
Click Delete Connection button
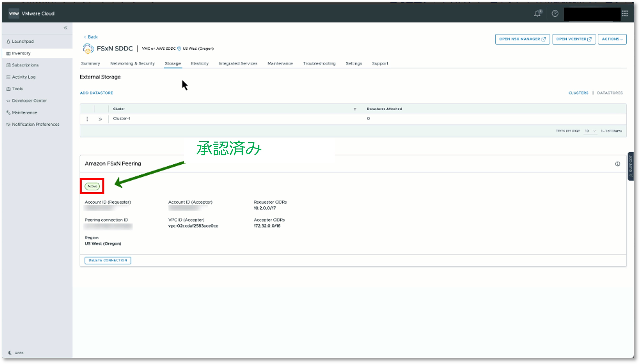point(108,260)
